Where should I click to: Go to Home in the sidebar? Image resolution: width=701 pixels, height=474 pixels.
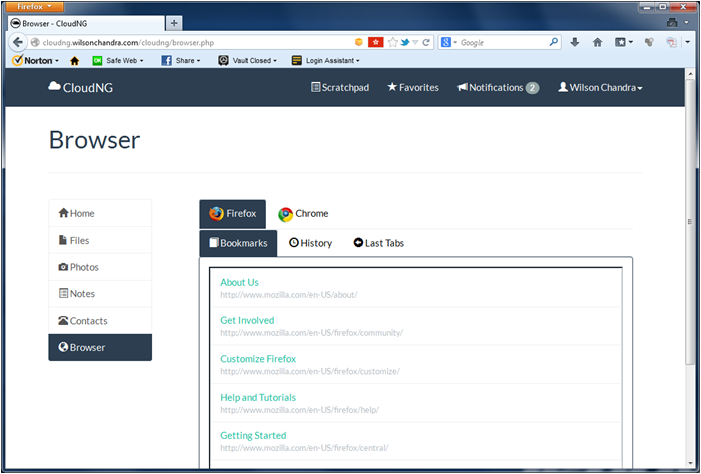[x=100, y=213]
